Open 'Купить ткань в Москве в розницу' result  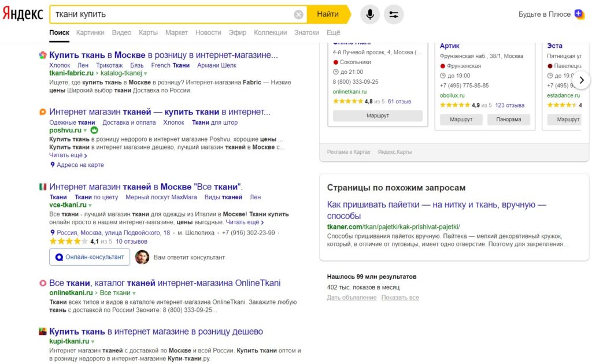(x=164, y=55)
